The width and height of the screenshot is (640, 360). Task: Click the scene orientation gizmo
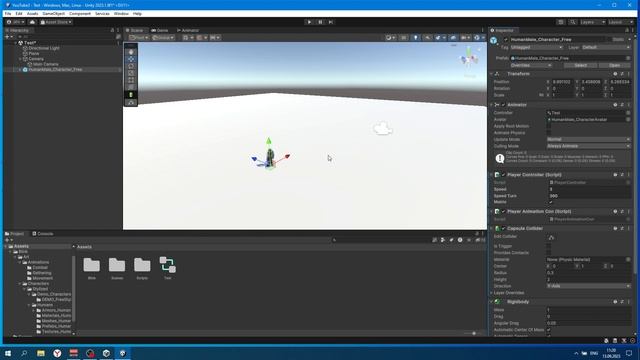pyautogui.click(x=469, y=59)
